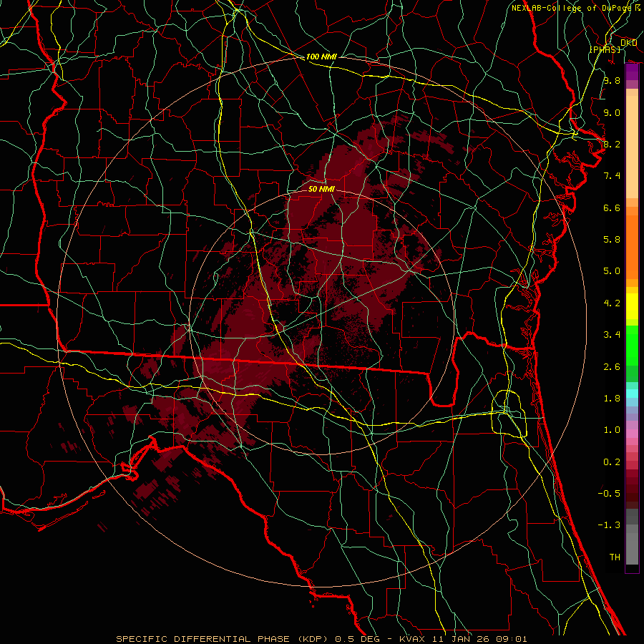Click the 3.4 value on the color scale
The width and height of the screenshot is (644, 644).
(x=612, y=335)
